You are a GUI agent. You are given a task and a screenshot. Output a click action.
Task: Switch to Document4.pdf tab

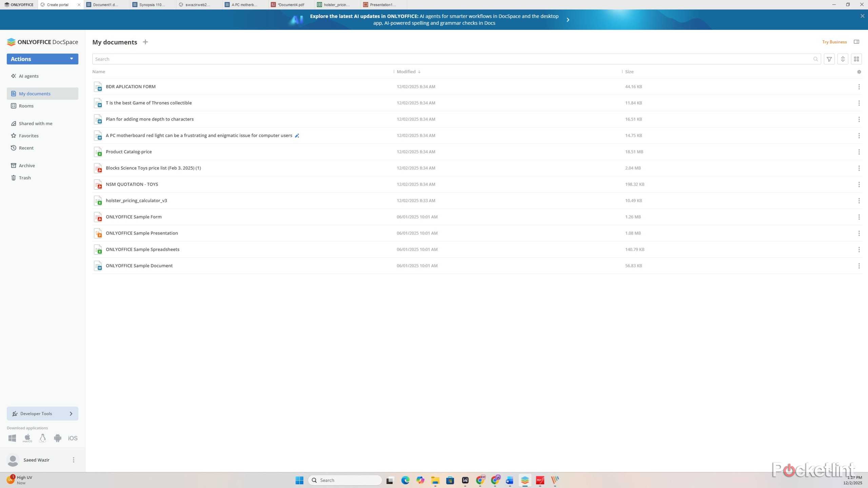291,5
